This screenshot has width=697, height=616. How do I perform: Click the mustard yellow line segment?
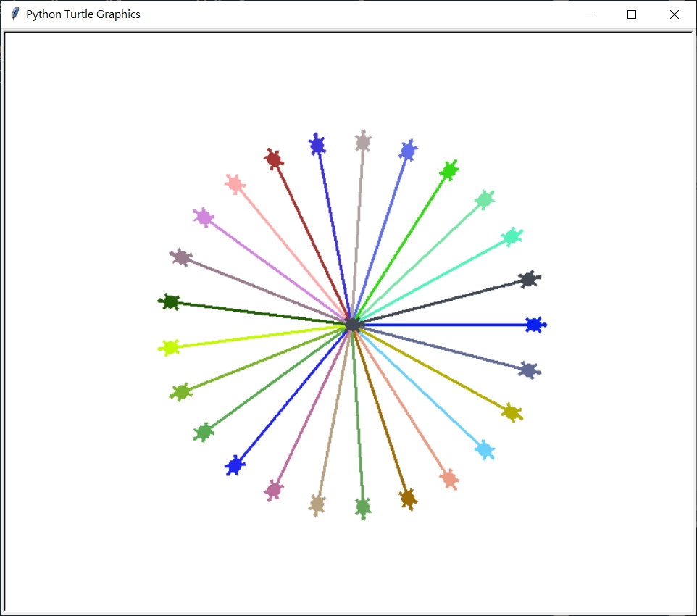[x=435, y=370]
